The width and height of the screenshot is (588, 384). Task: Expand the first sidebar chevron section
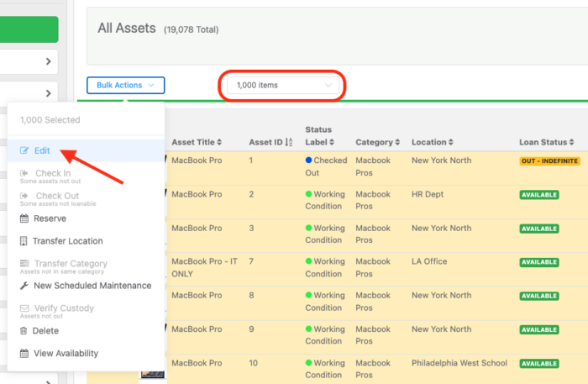48,61
